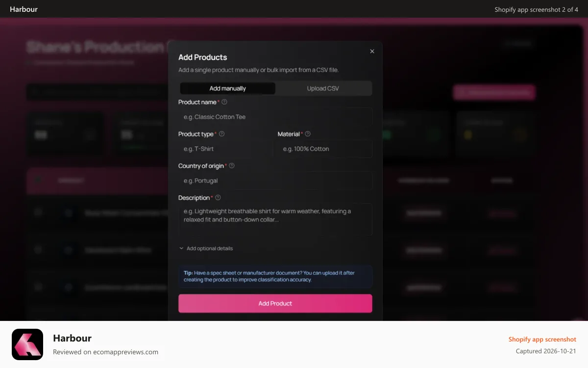Click the Harbour app logo icon
588x368 pixels.
click(27, 344)
